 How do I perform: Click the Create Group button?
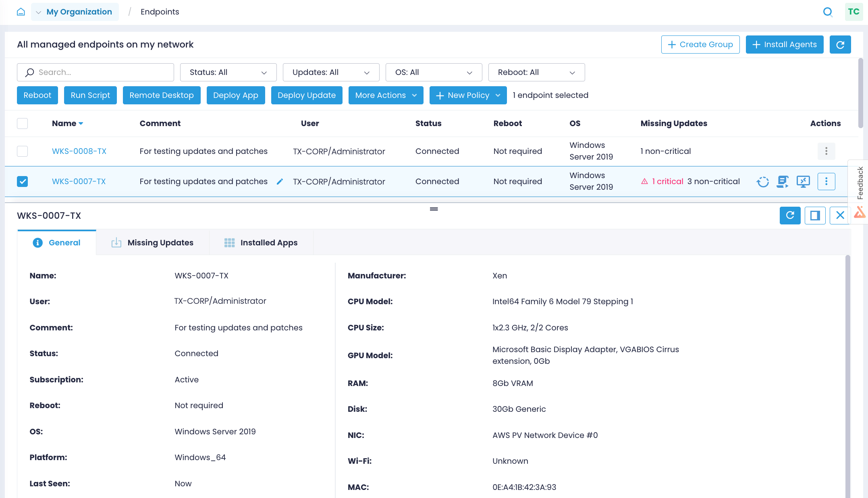(700, 44)
